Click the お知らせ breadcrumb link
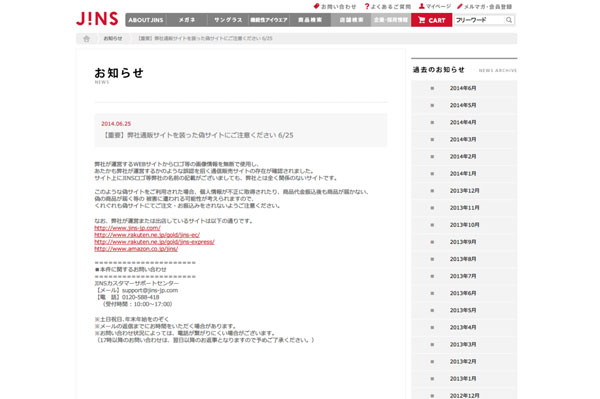This screenshot has height=399, width=600. pos(113,39)
